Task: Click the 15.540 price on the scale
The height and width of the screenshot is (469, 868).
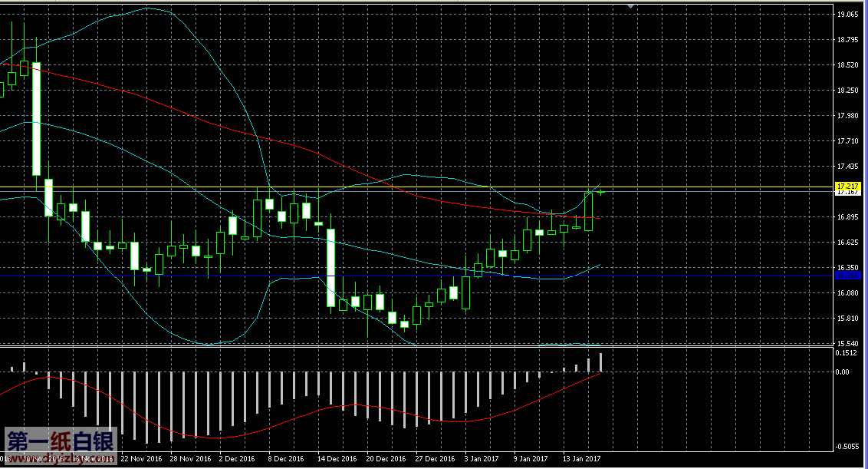Action: point(847,343)
